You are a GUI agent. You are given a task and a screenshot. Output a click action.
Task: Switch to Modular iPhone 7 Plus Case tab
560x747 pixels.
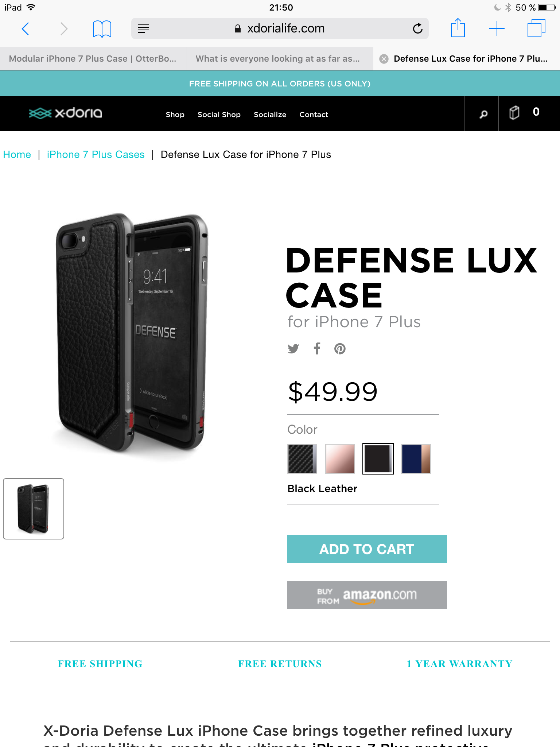click(x=93, y=59)
